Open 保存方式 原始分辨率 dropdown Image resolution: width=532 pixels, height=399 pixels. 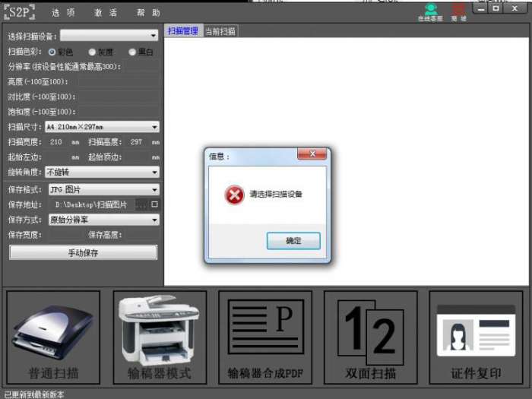click(104, 220)
